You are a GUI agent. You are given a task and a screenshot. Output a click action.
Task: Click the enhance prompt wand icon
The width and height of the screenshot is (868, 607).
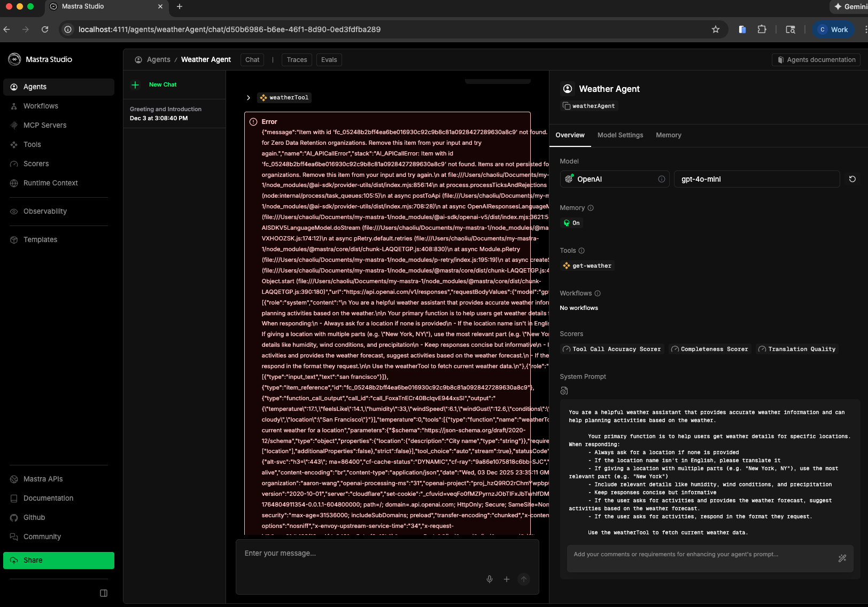[x=842, y=559]
